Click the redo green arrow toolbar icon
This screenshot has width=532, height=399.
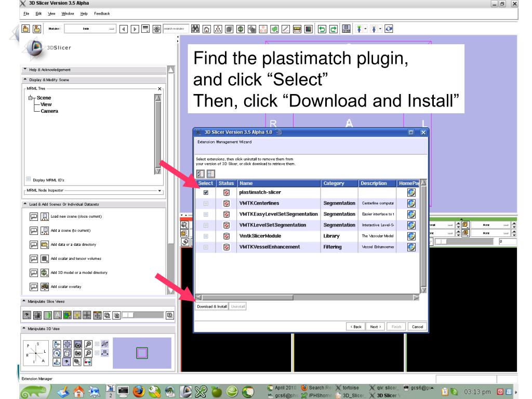[x=333, y=29]
